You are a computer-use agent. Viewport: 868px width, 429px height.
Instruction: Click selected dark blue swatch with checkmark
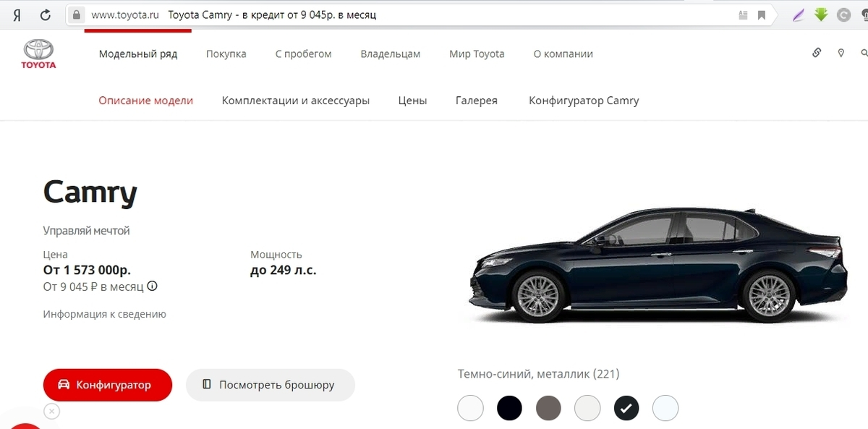(626, 408)
